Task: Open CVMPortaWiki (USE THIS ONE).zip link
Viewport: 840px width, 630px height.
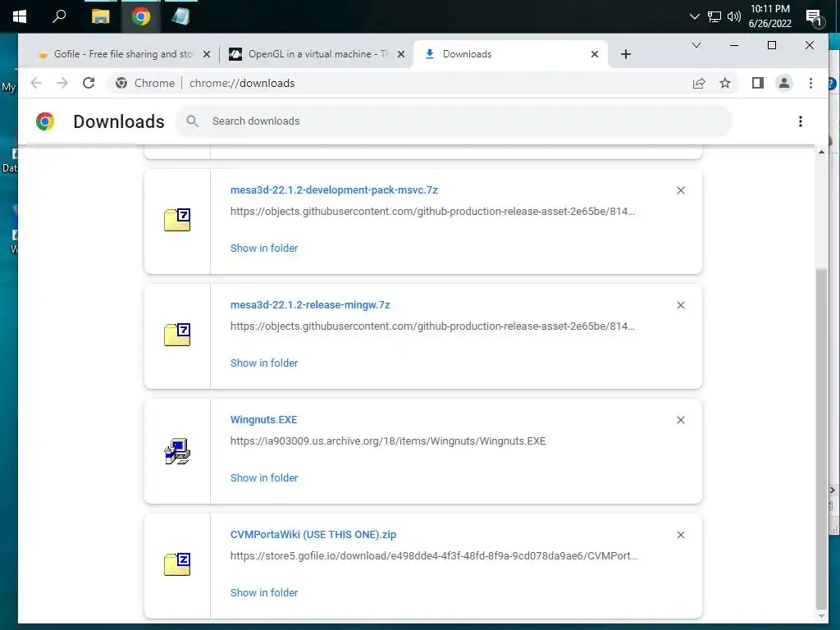Action: click(313, 534)
